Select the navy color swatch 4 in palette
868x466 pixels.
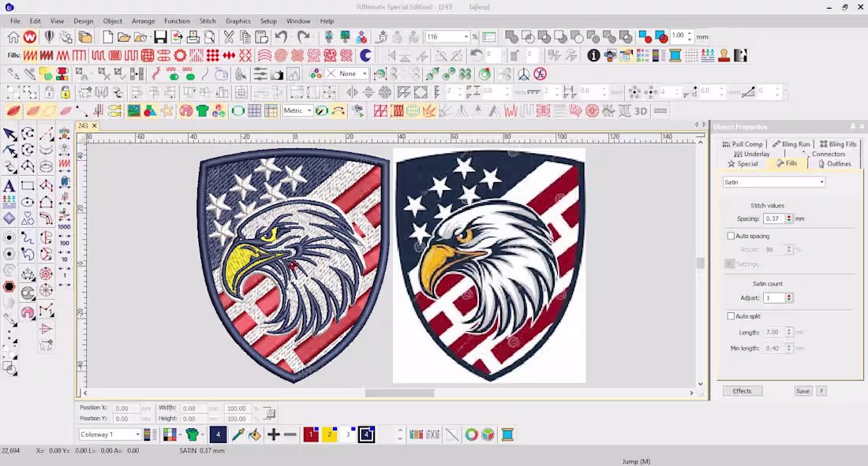click(366, 434)
